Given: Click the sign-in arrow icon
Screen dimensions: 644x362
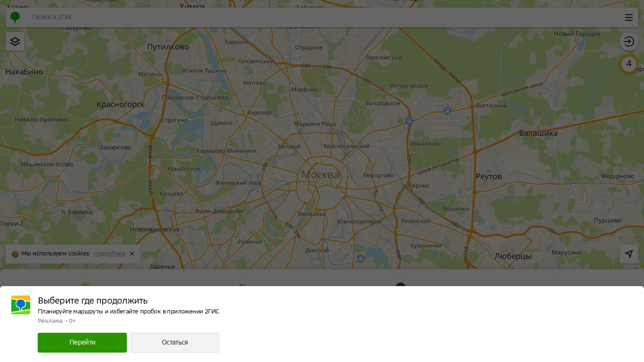Looking at the screenshot, I should (629, 41).
